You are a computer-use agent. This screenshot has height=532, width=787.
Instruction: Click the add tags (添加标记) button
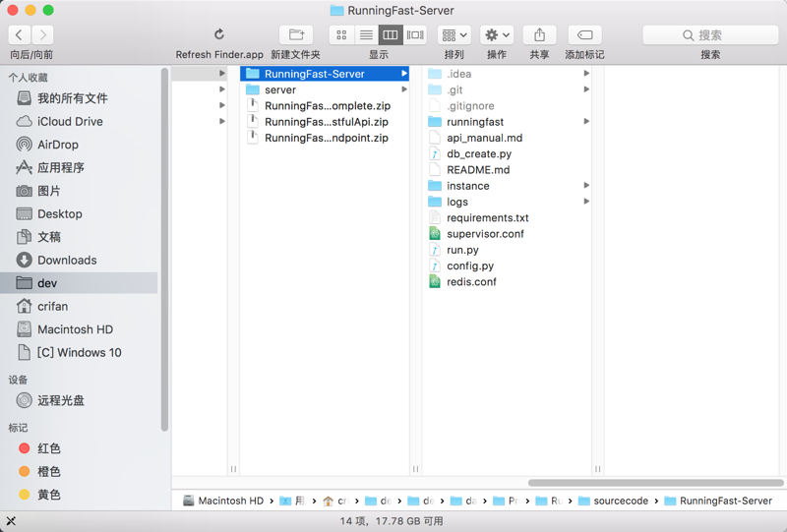coord(584,34)
